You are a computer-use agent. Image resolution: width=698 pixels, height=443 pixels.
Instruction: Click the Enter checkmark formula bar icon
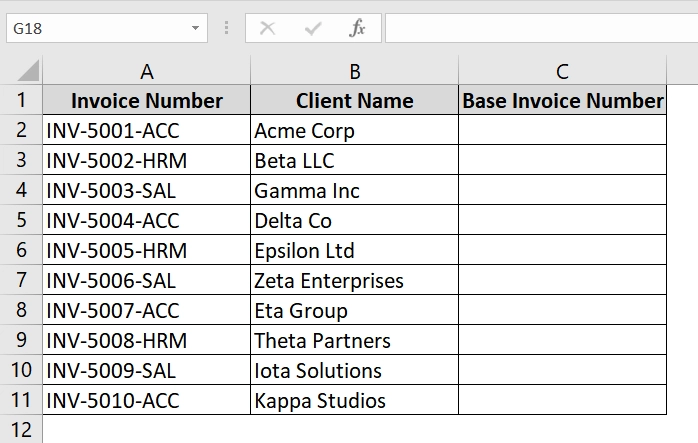[x=313, y=28]
